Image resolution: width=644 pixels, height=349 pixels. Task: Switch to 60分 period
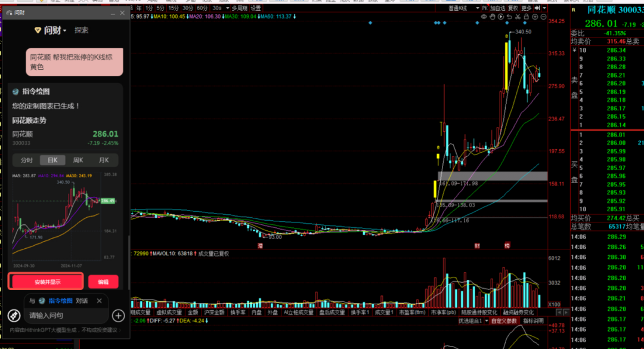(202, 8)
